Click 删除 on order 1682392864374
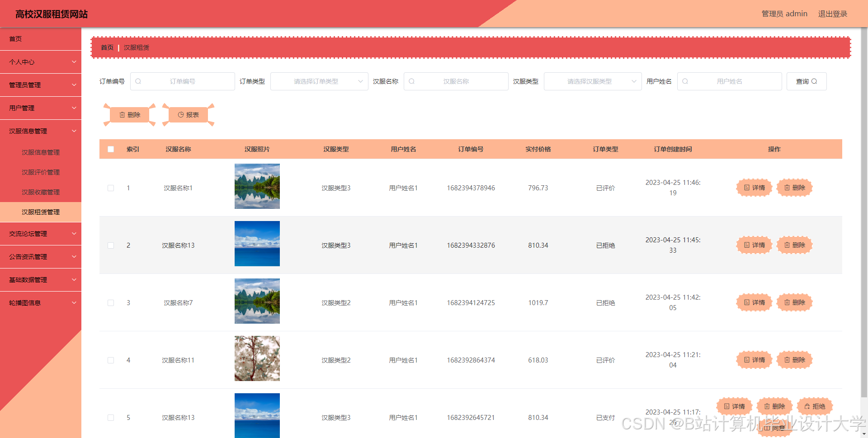This screenshot has width=868, height=438. 794,360
